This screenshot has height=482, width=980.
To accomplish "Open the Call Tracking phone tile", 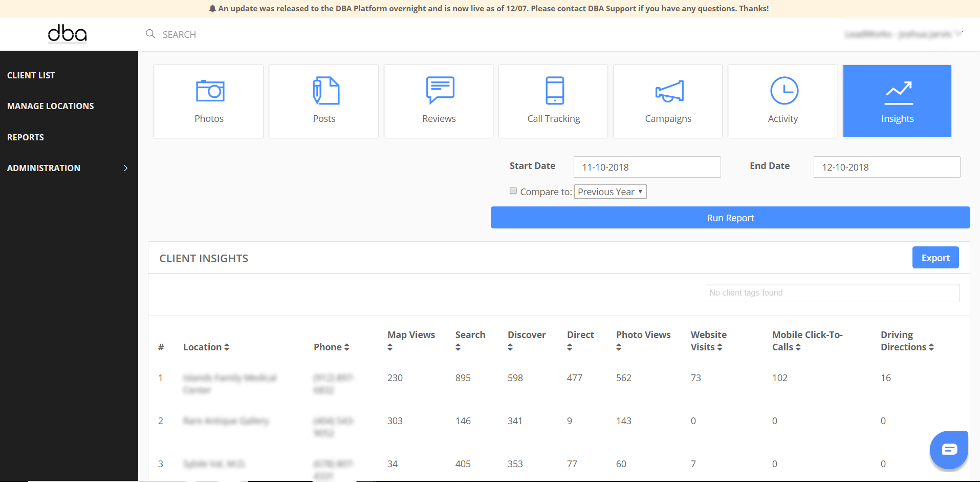I will click(553, 101).
